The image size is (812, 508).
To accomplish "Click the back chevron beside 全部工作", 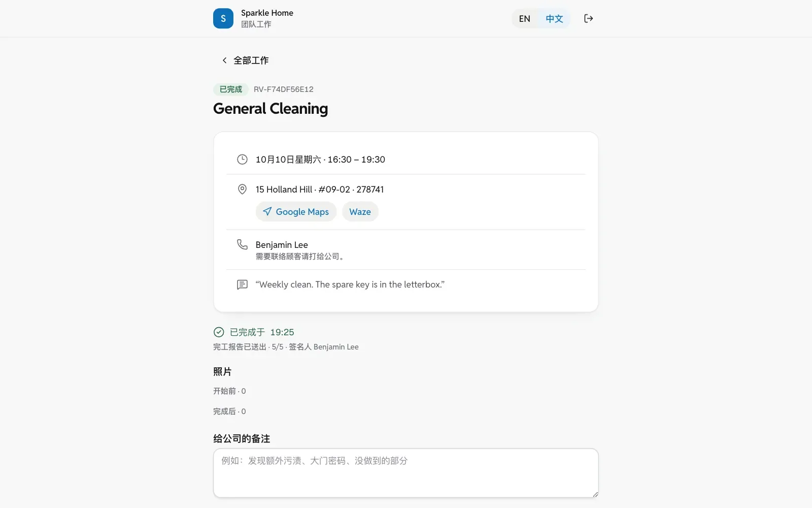I will tap(224, 60).
